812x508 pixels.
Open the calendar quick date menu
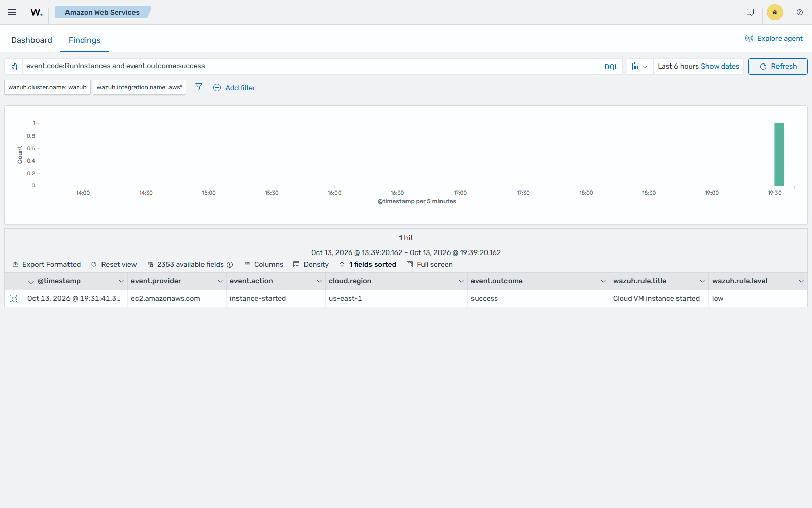[x=640, y=67]
